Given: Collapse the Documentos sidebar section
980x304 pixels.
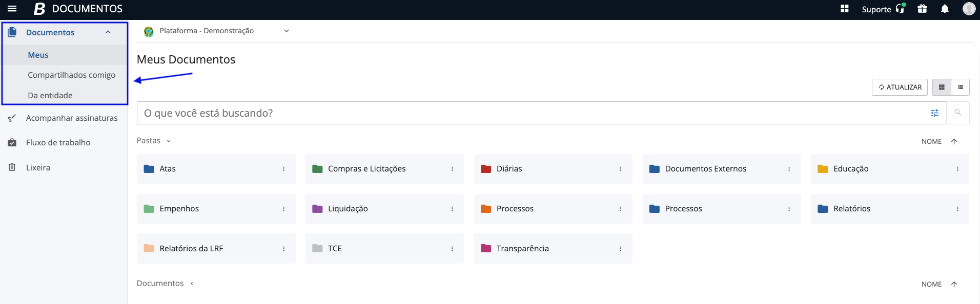Looking at the screenshot, I should 108,32.
